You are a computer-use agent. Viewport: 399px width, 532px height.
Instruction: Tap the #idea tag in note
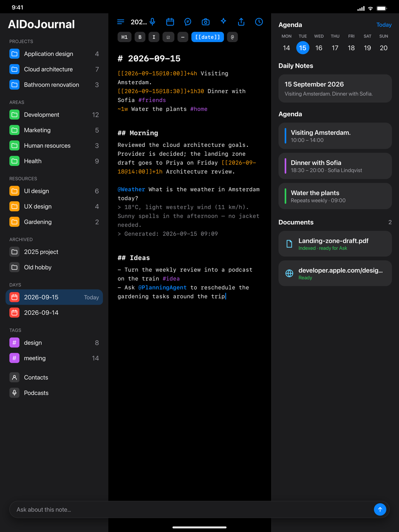pos(171,279)
